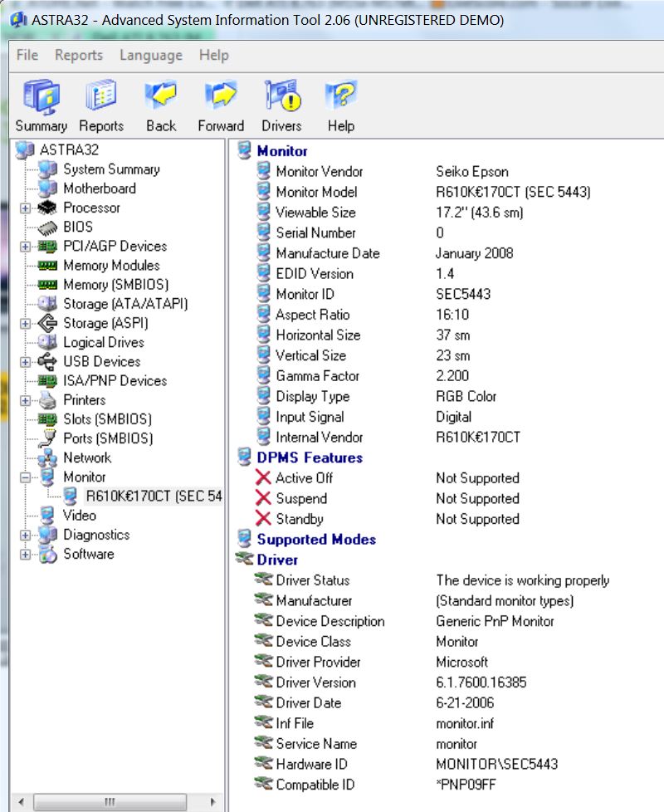Screen dimensions: 664x812
Task: Click the red X icon beside Suspend
Action: pos(263,498)
